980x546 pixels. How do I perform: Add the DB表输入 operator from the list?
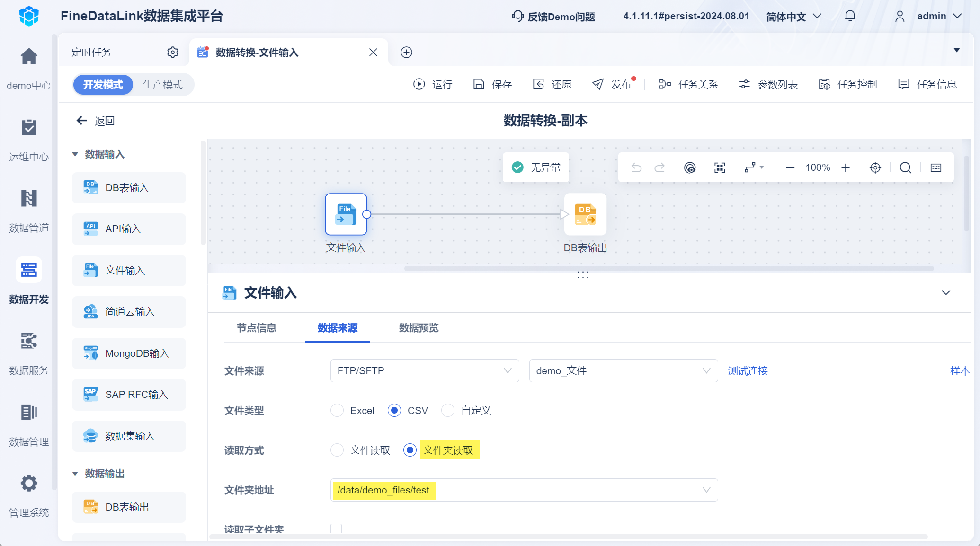point(129,188)
